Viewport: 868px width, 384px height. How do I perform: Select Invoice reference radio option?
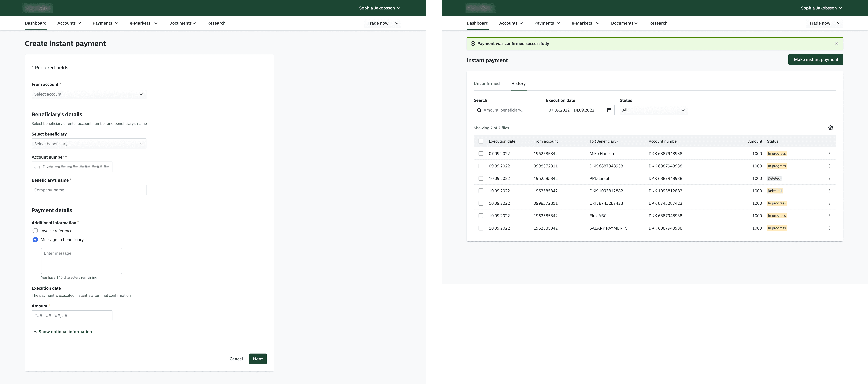click(x=35, y=231)
